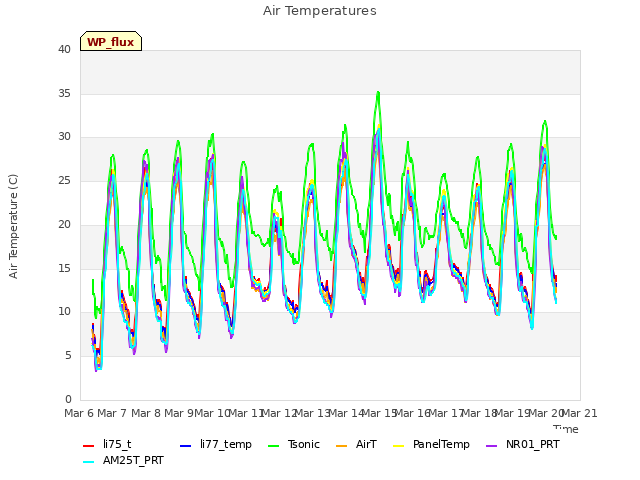Click the yellow PanelTemp legend swatch

398,446
